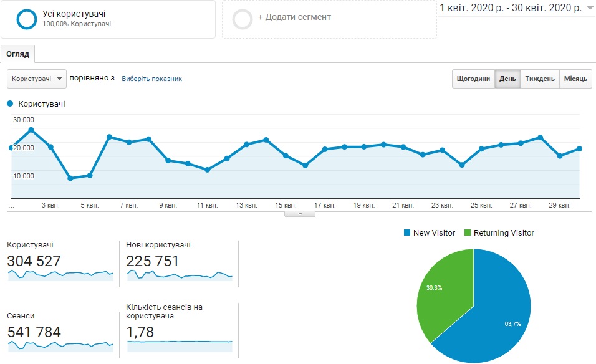
Task: Click the green Returning Visitor legend square
Action: [x=468, y=232]
